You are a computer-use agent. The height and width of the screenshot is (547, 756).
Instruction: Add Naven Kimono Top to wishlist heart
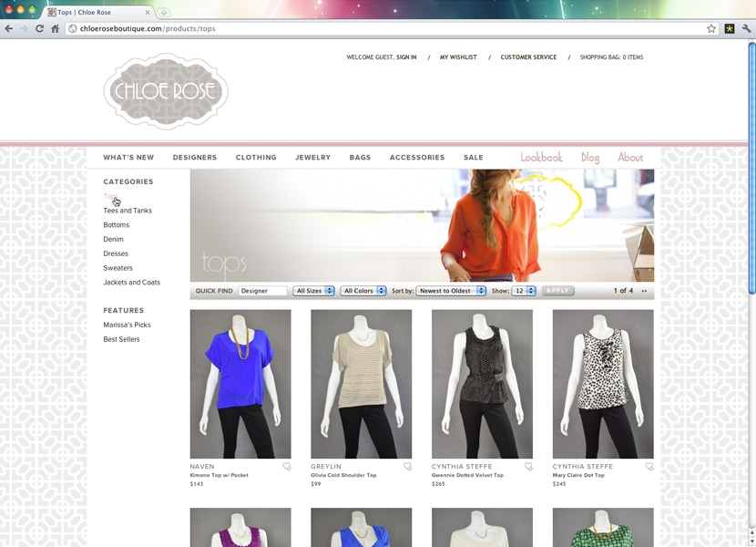click(286, 467)
